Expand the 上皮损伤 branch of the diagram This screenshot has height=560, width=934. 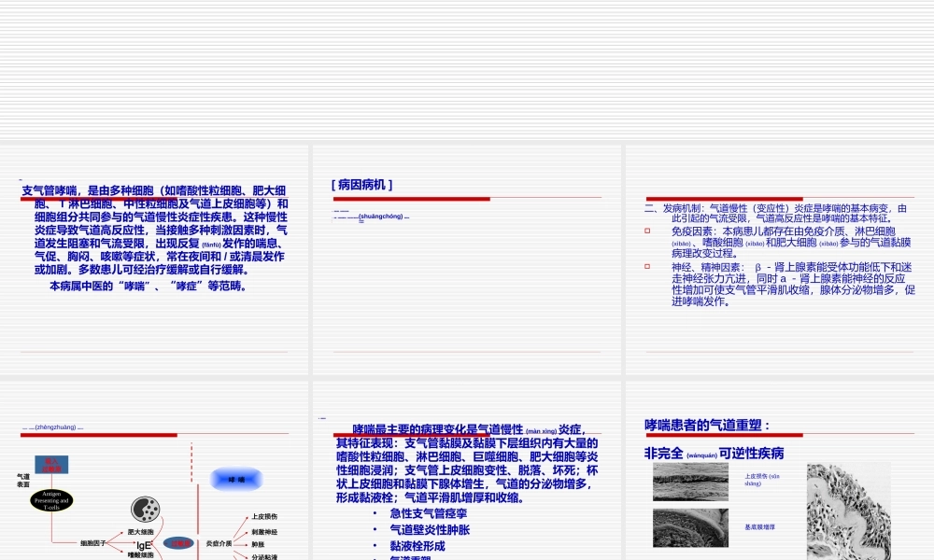[265, 517]
